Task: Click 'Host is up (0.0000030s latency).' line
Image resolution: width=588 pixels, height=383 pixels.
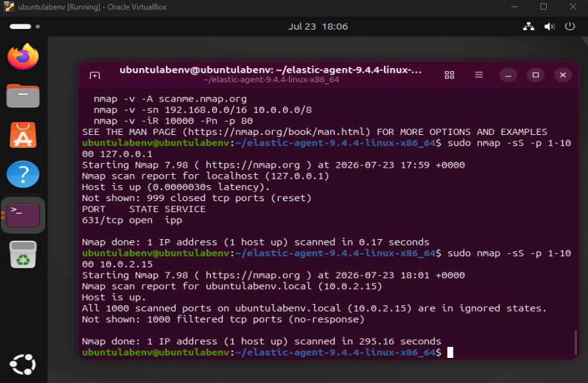Action: point(176,187)
